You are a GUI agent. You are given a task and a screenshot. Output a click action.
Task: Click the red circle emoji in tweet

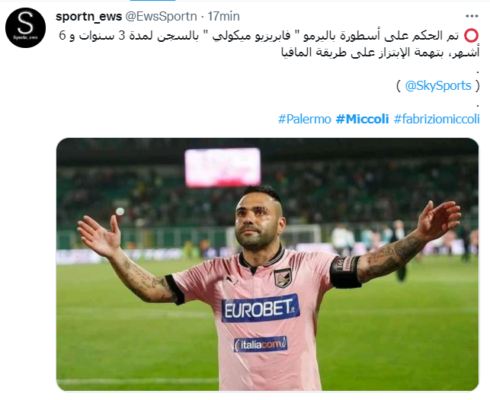tap(471, 36)
